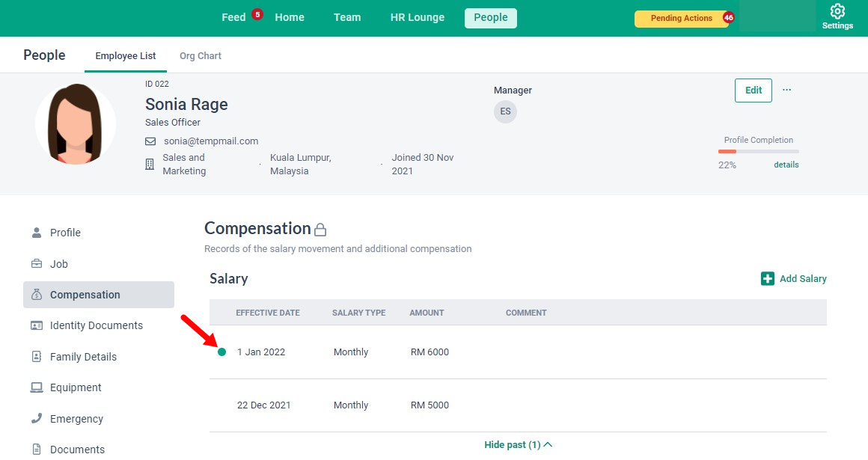Click the Sales Officer job title
868x460 pixels.
click(x=173, y=123)
